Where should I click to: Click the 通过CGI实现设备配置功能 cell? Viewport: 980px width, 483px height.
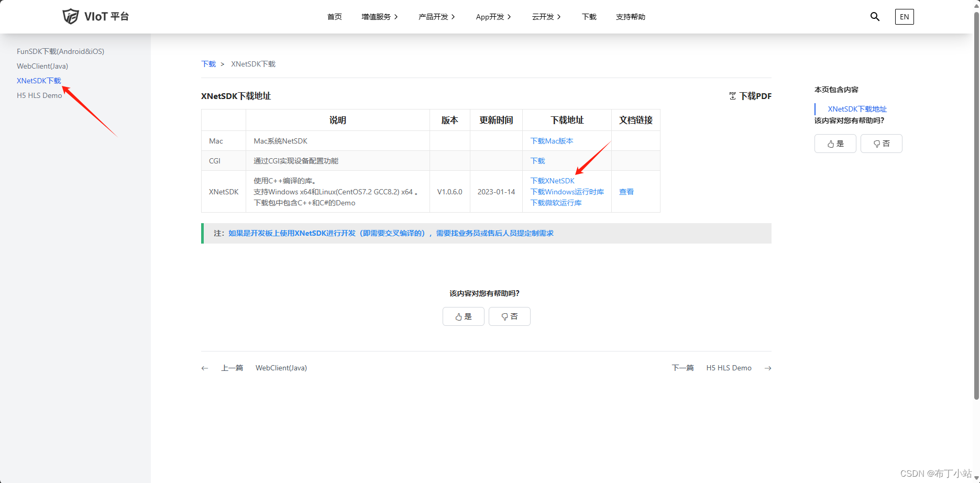tap(338, 161)
